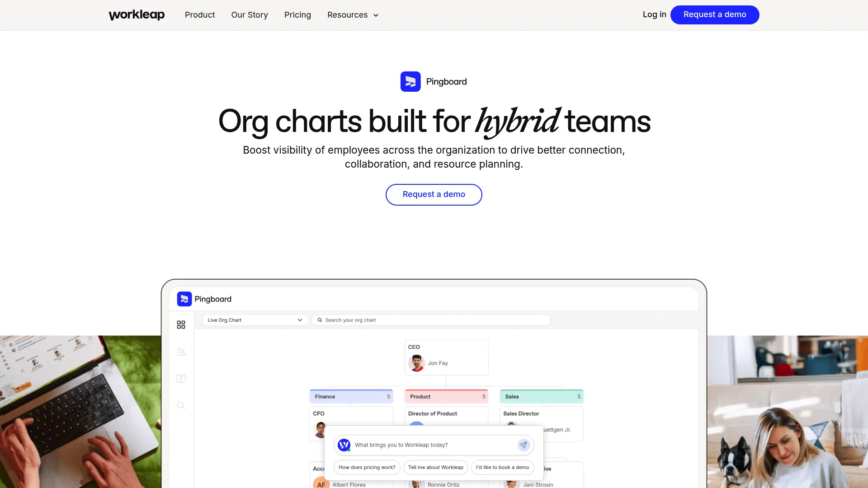Click the AF avatar for Albert Flores
Screen dimensions: 868x488
321,483
